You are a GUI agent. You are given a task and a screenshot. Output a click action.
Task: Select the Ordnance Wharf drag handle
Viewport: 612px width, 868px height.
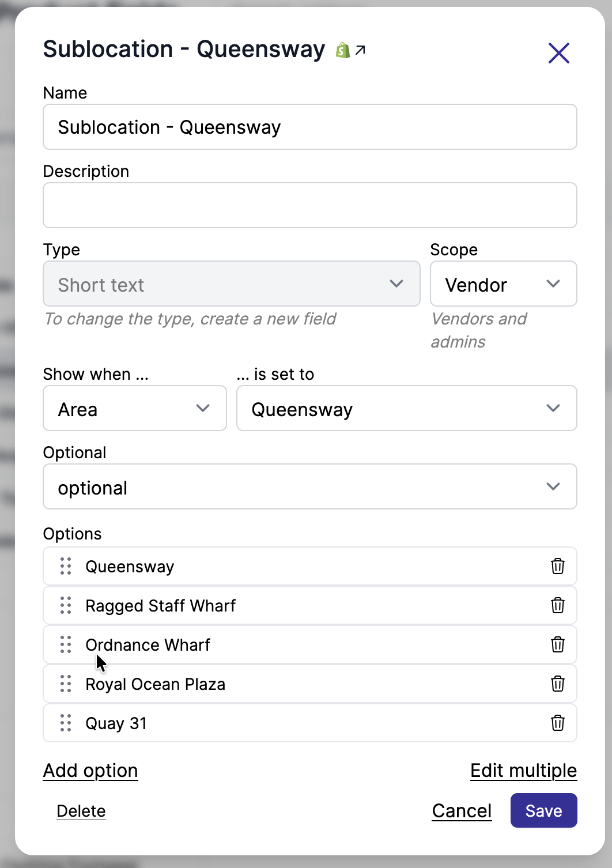(x=66, y=645)
